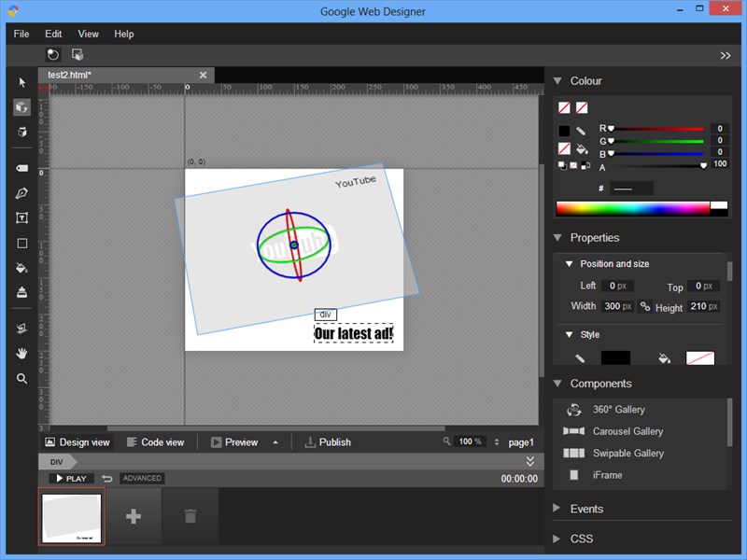Pick a colour from the spectrum bar
This screenshot has width=747, height=560.
(633, 208)
